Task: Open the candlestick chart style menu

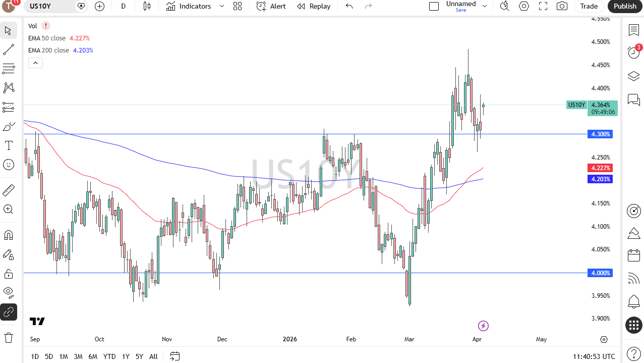Action: (147, 6)
